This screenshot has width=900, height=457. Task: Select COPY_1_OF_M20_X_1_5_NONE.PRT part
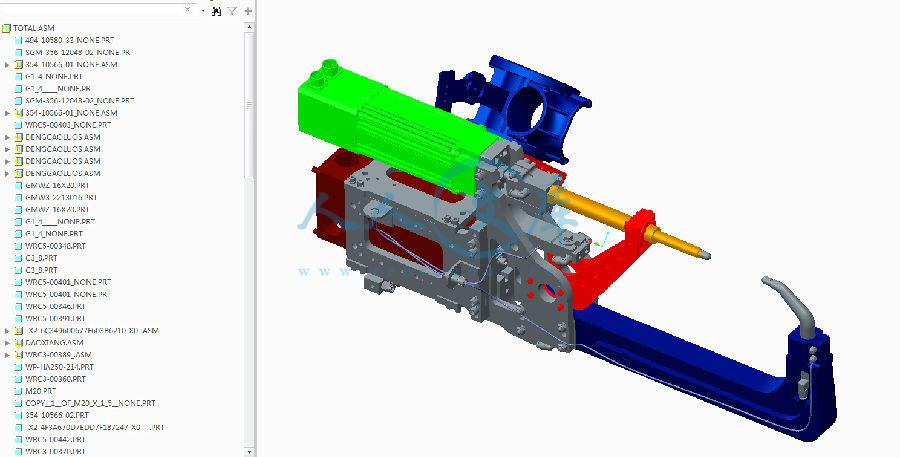[90, 403]
